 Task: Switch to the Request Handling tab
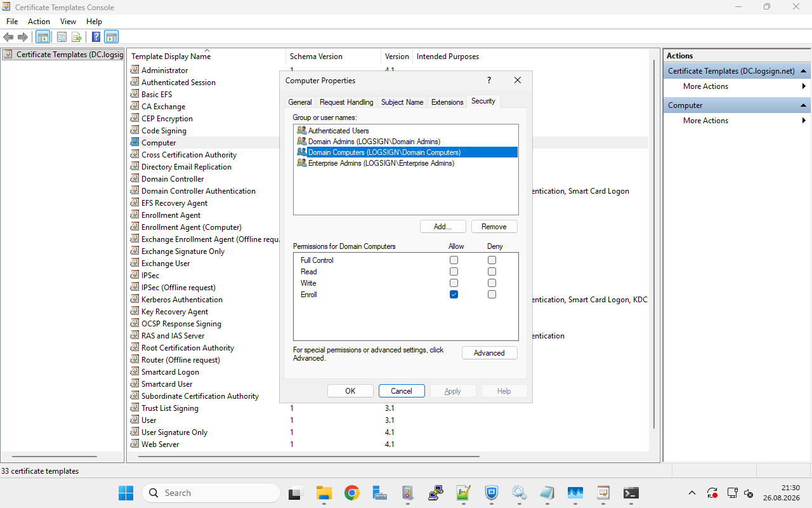(x=346, y=102)
